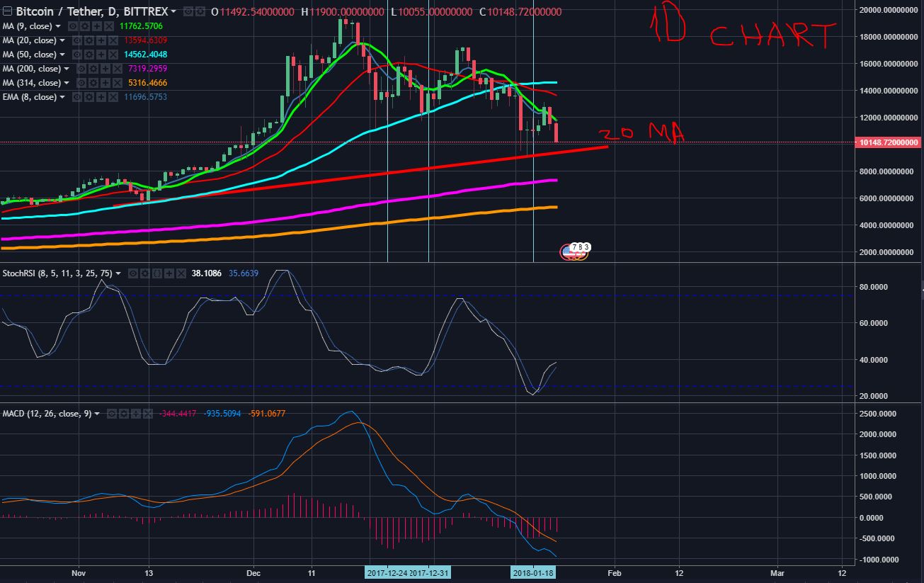924x583 pixels.
Task: Click the plus icon beside MA (50, close)
Action: pos(101,55)
